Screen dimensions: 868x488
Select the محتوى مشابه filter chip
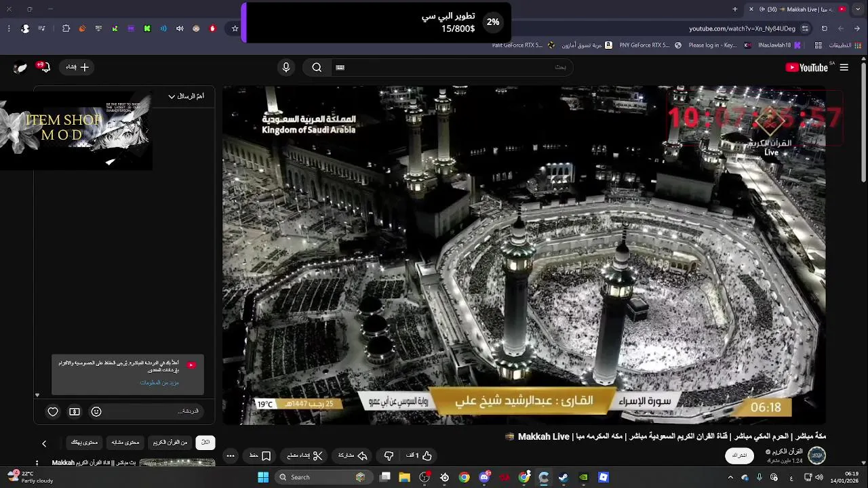coord(125,442)
